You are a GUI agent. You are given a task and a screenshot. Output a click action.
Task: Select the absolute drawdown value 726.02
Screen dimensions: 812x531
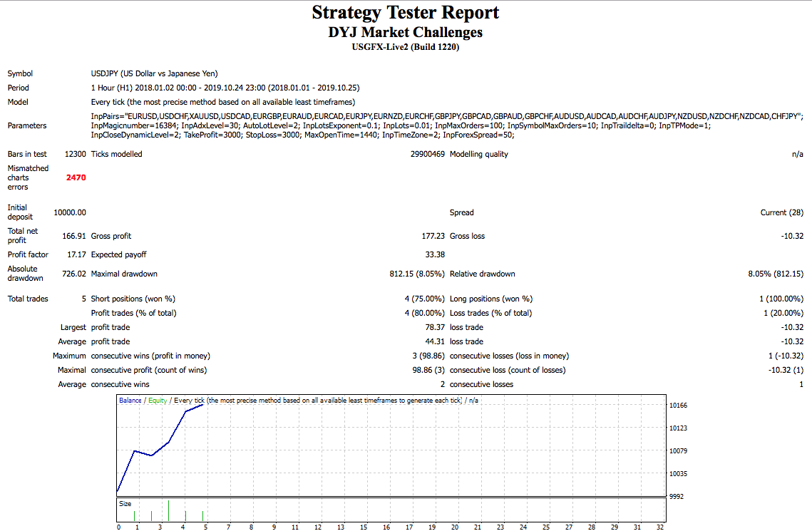74,274
